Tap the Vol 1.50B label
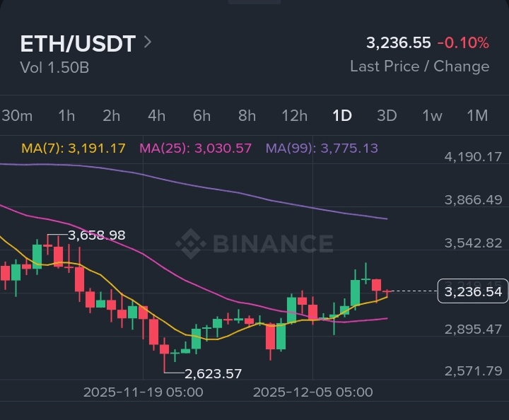 tap(54, 67)
